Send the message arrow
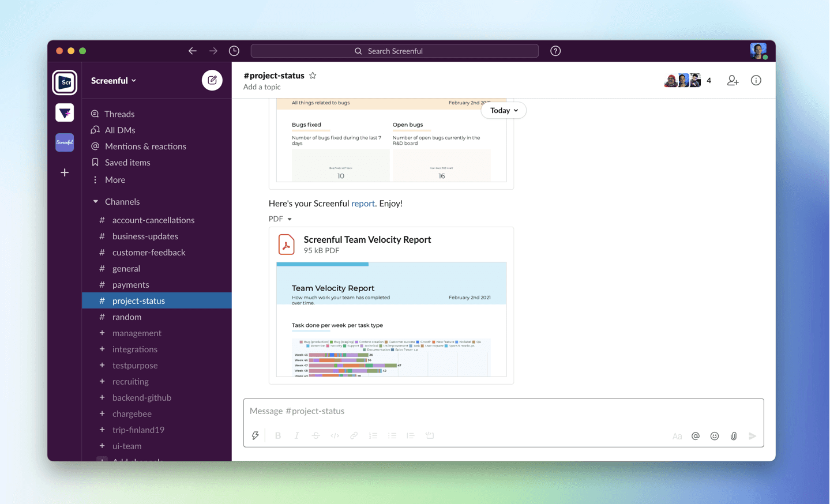 (752, 436)
